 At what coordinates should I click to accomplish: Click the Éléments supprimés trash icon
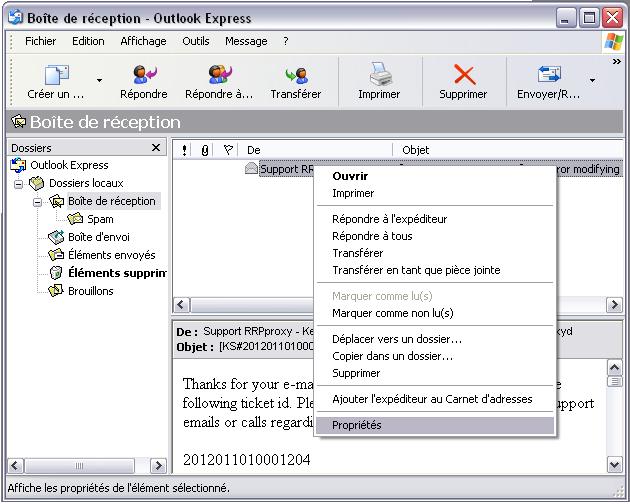point(56,273)
